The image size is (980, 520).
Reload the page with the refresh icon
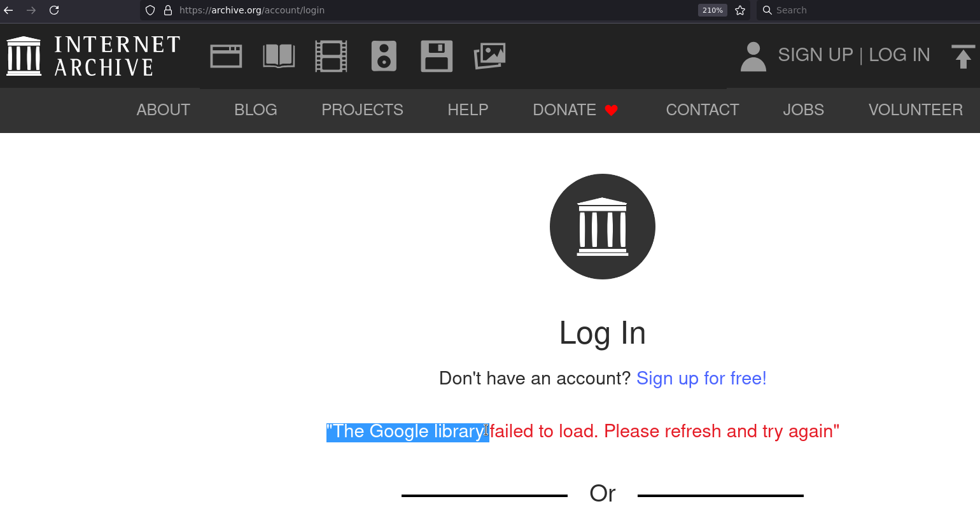click(54, 10)
